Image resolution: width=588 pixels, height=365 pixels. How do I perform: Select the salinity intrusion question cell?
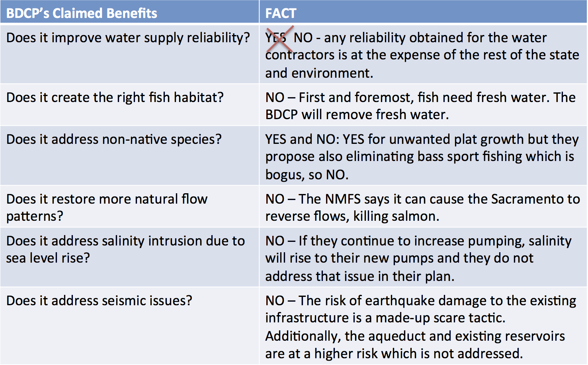125,249
